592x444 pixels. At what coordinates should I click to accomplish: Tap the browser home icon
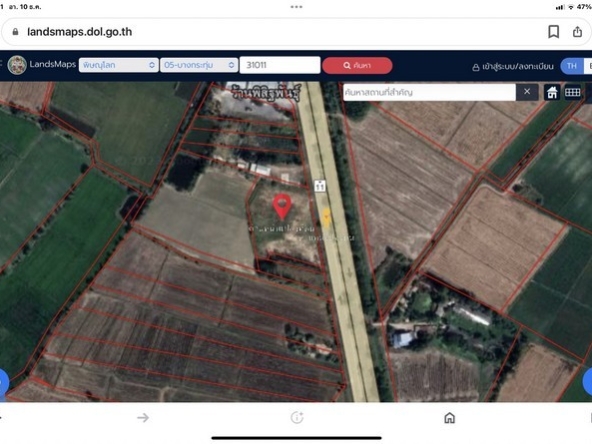pyautogui.click(x=449, y=418)
